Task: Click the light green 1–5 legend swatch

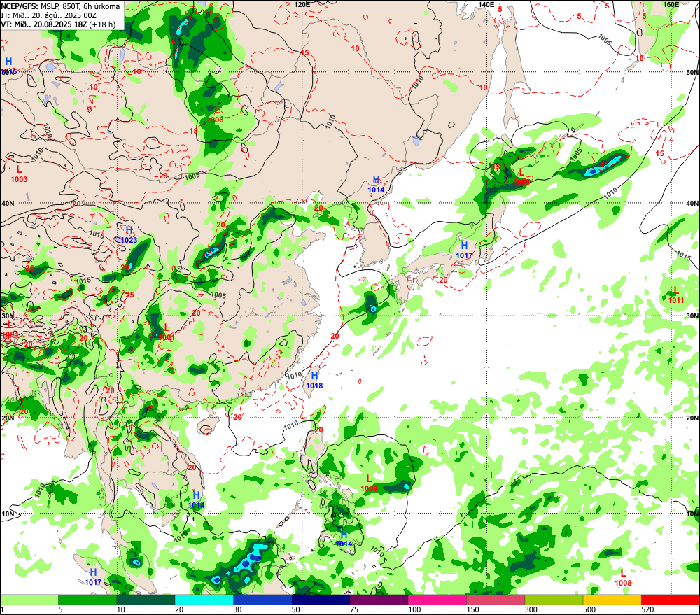Action: 29,600
